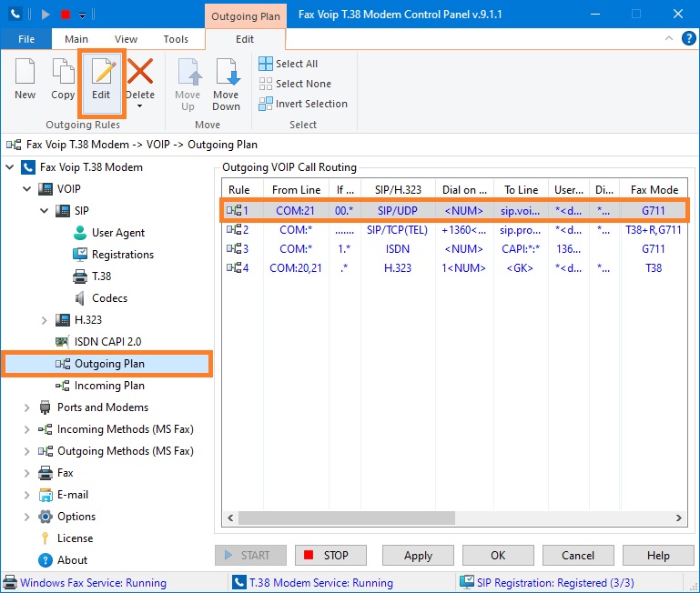This screenshot has height=593, width=700.
Task: Click the Outgoing Plan contextual tab header
Action: tap(246, 16)
